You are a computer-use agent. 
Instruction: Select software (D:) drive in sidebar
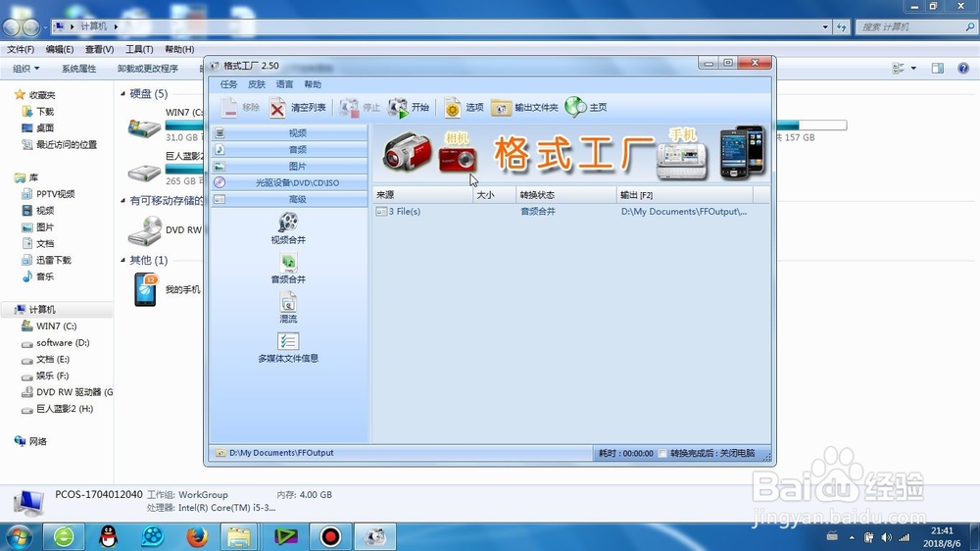tap(55, 343)
